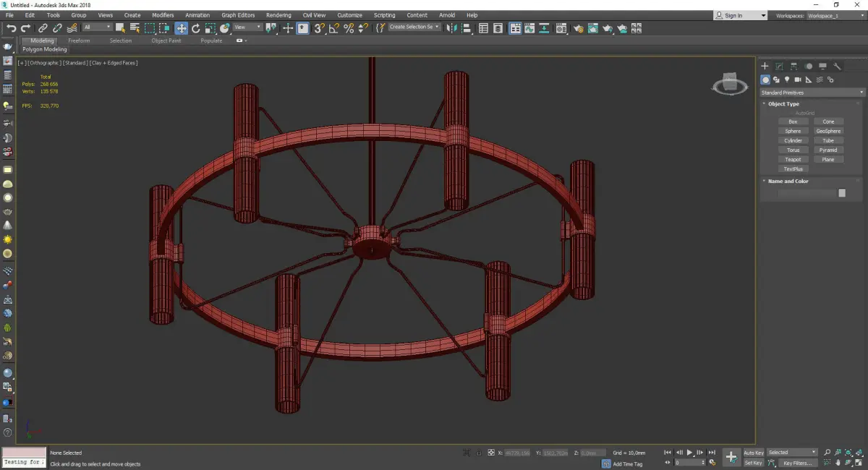
Task: Activate the Select and Rotate tool
Action: click(195, 28)
